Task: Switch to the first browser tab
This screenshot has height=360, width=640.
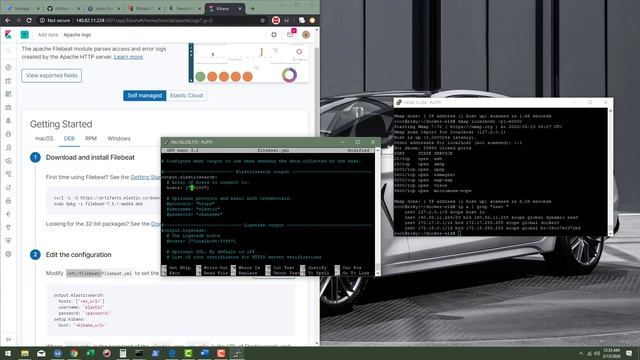Action: coord(22,9)
